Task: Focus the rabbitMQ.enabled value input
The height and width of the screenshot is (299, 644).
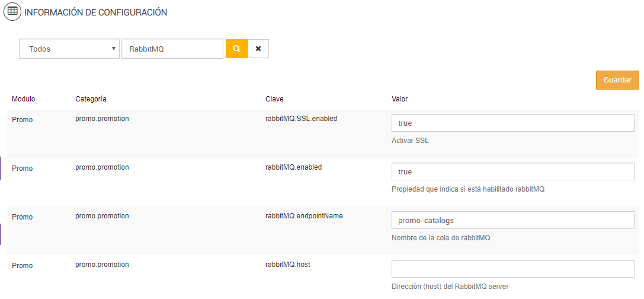Action: point(512,171)
